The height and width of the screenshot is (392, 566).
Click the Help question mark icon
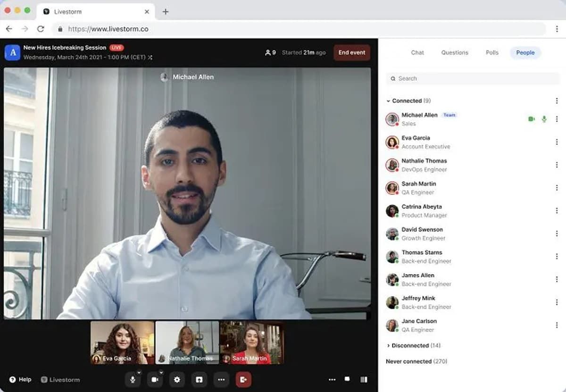[x=12, y=380]
